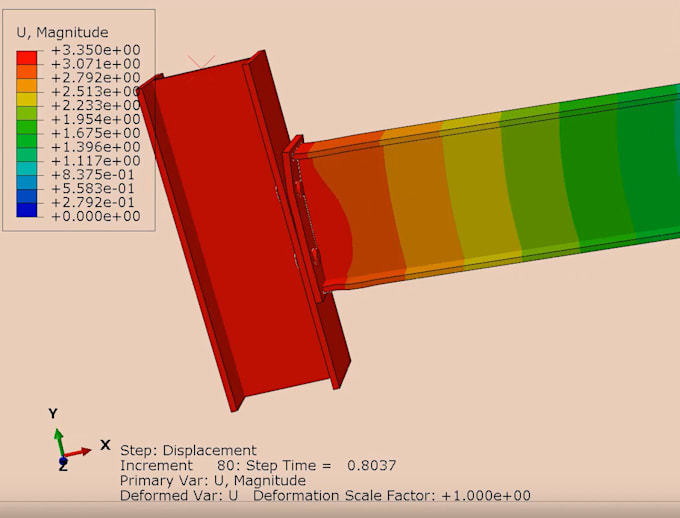Click the 'Deformation Scale Factor: +1.000e+00' text
Viewport: 680px width, 518px height.
pos(392,495)
